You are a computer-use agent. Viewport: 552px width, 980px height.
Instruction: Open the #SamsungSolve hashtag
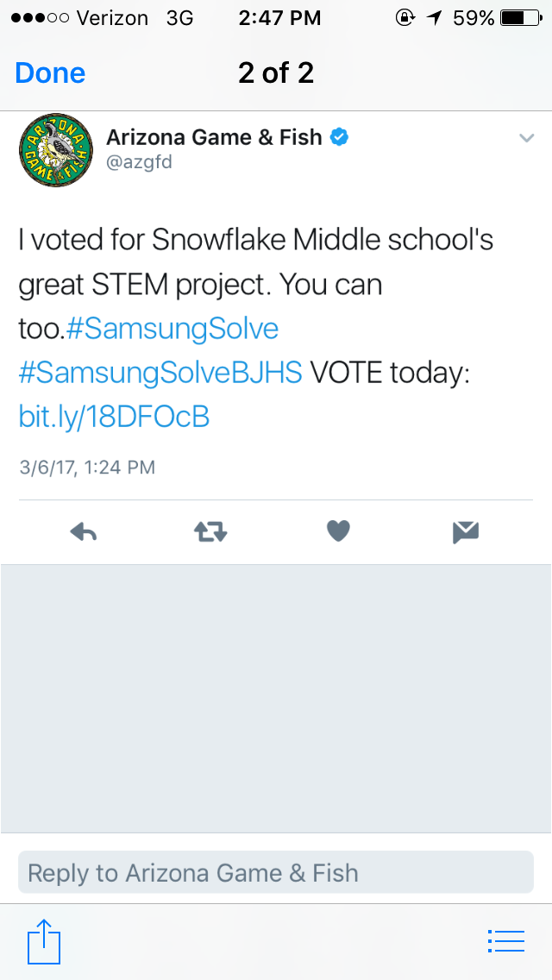[x=172, y=329]
